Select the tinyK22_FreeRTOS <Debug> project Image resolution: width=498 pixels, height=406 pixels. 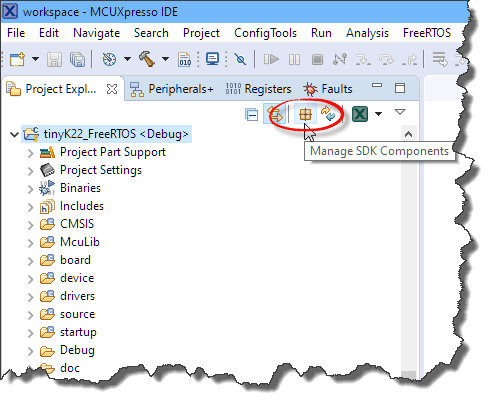(x=107, y=134)
